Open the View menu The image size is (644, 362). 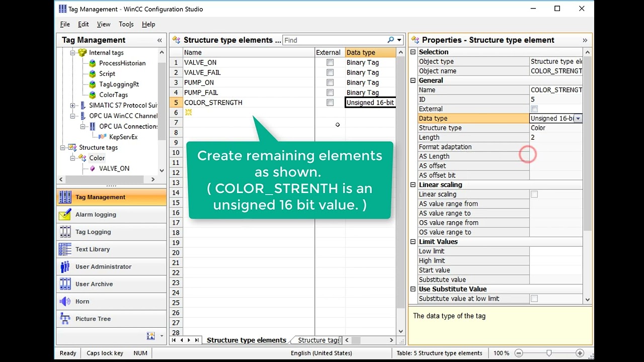tap(104, 24)
